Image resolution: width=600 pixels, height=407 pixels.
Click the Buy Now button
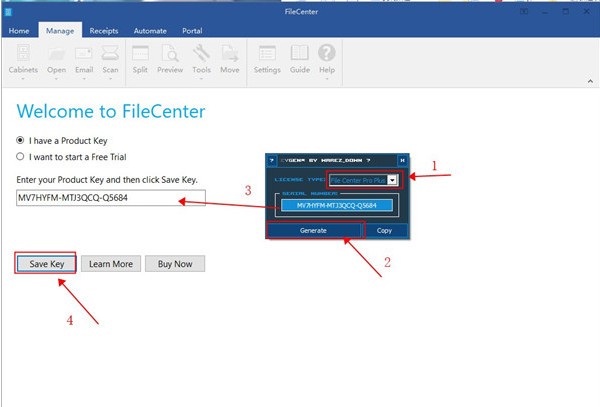coord(175,264)
